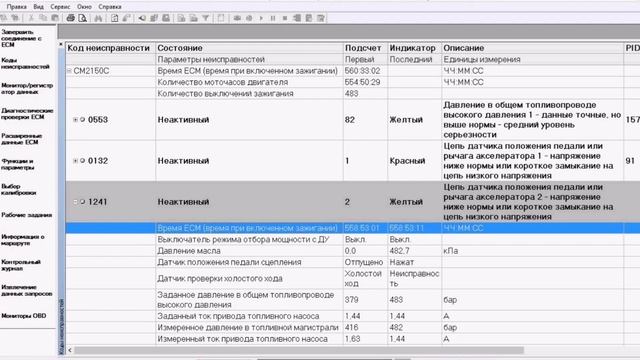Click the count value '82' for code 0553
The height and width of the screenshot is (360, 640).
click(x=350, y=120)
